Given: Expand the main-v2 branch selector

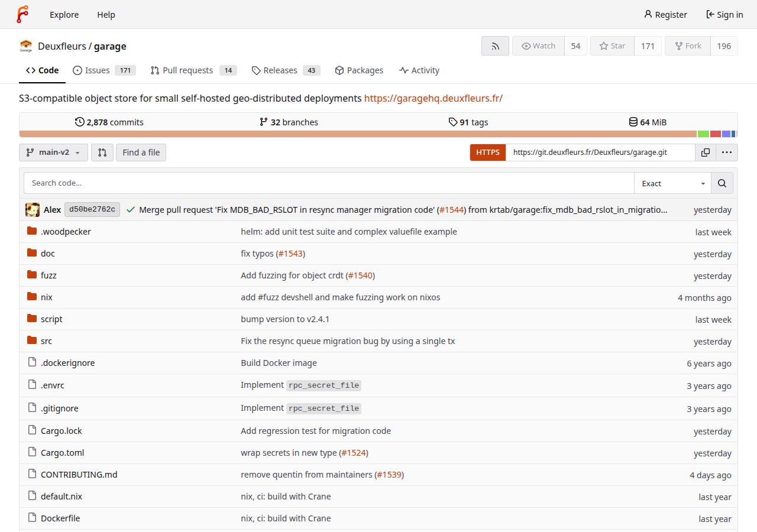Looking at the screenshot, I should click(x=53, y=153).
